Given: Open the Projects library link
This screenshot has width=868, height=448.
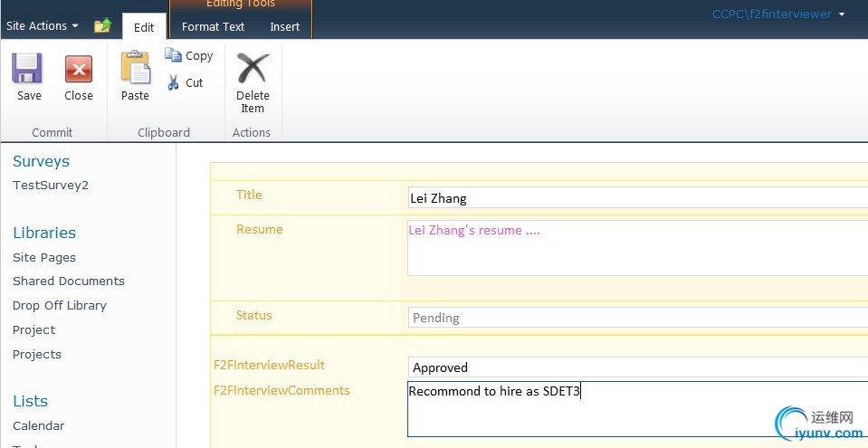Looking at the screenshot, I should point(36,355).
